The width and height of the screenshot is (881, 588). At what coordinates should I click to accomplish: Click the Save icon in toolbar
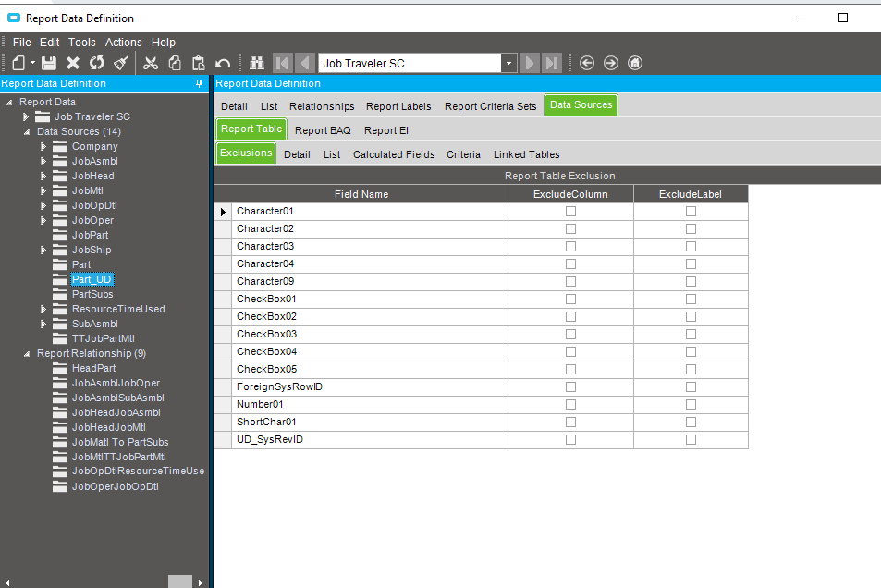click(x=49, y=63)
